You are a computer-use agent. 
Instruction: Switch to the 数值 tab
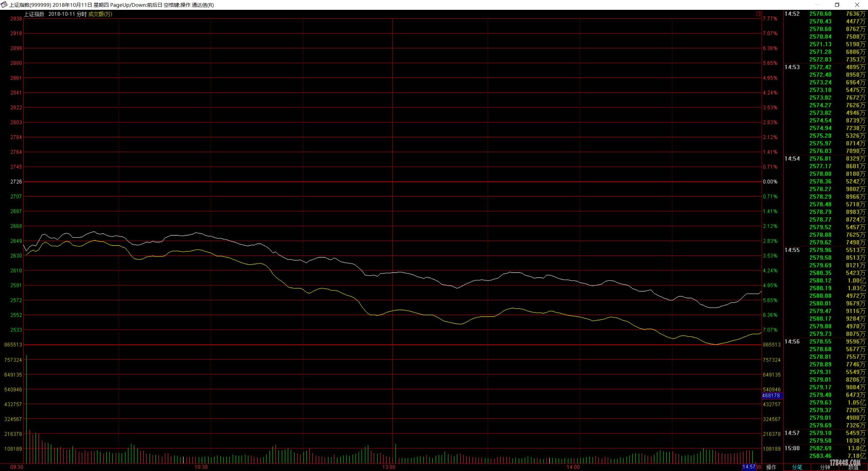click(x=853, y=467)
